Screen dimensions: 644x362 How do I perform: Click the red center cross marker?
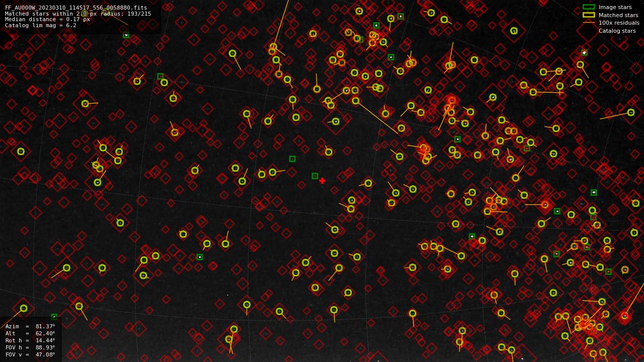click(x=322, y=181)
